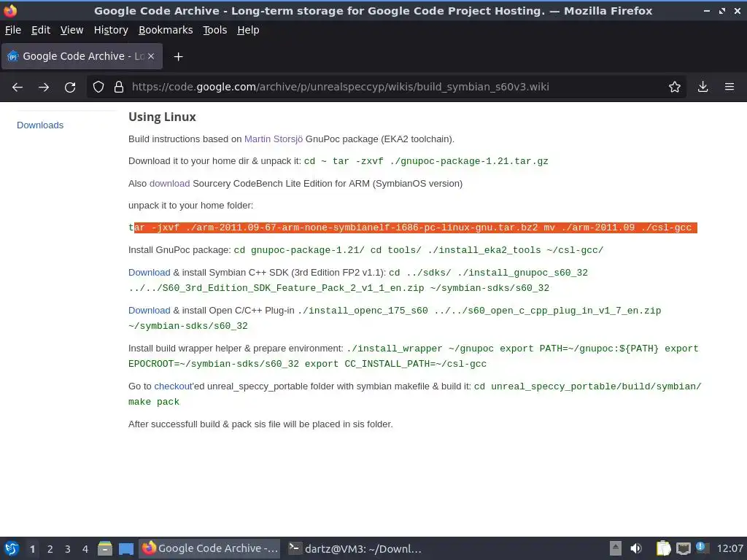This screenshot has height=560, width=747.
Task: Click the make pack command text
Action: pyautogui.click(x=154, y=402)
